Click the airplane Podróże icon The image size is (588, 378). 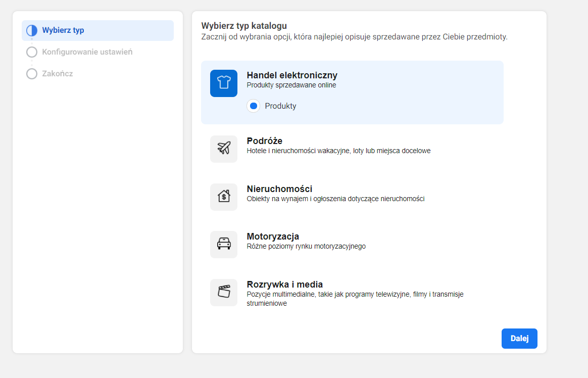223,149
